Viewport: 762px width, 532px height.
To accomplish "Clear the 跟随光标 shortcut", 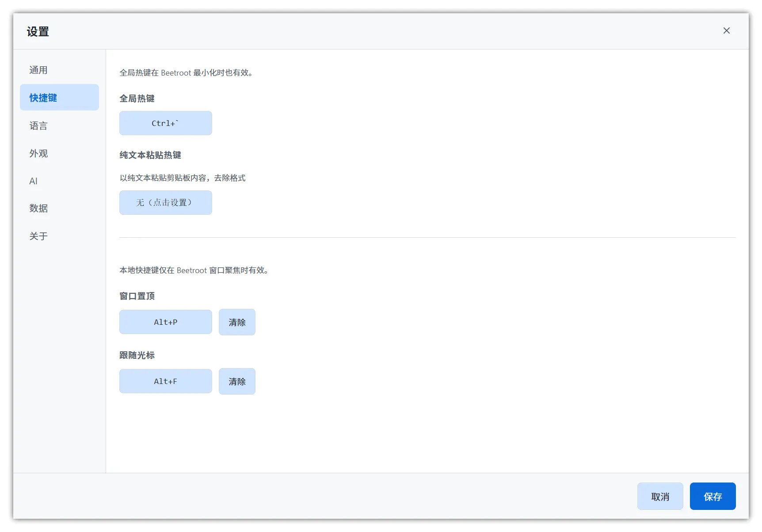I will coord(237,381).
